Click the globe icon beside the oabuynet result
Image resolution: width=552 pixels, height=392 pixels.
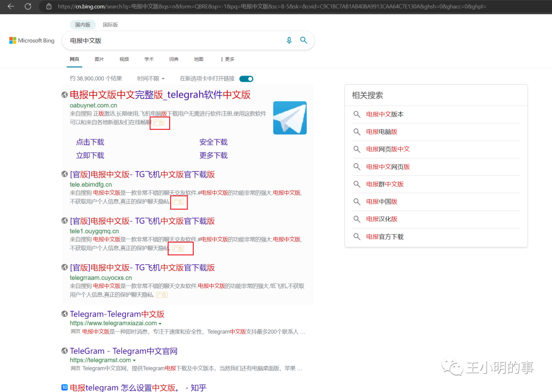pyautogui.click(x=64, y=95)
